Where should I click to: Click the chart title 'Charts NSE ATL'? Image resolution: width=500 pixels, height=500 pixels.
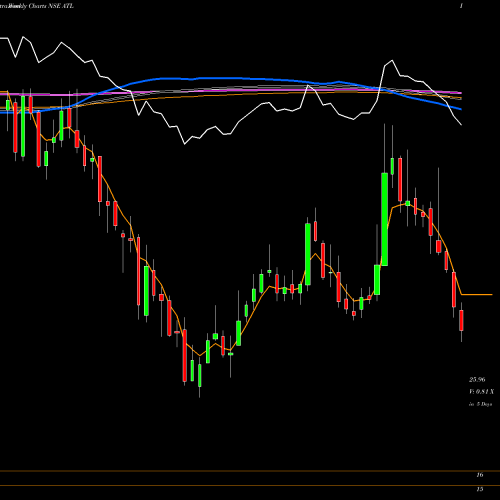(x=51, y=6)
